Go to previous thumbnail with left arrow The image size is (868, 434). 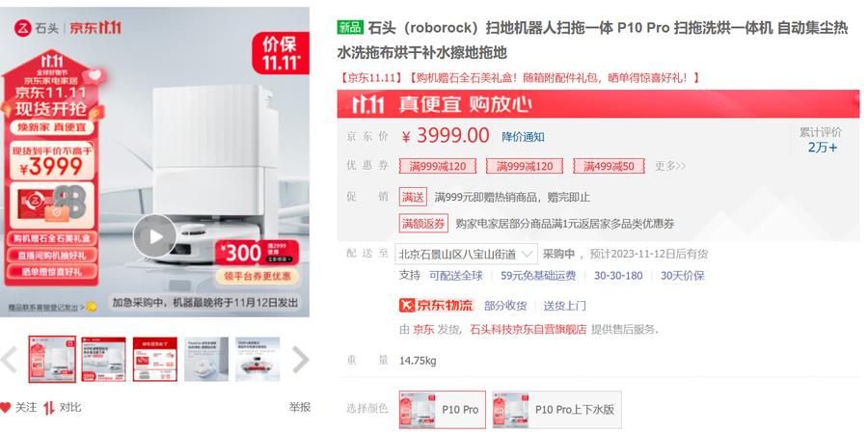pyautogui.click(x=10, y=360)
